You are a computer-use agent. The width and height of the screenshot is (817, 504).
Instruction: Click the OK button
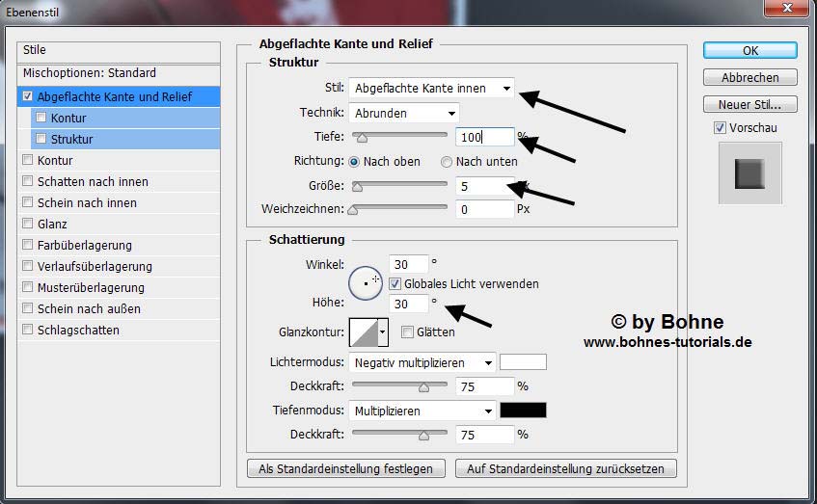749,50
